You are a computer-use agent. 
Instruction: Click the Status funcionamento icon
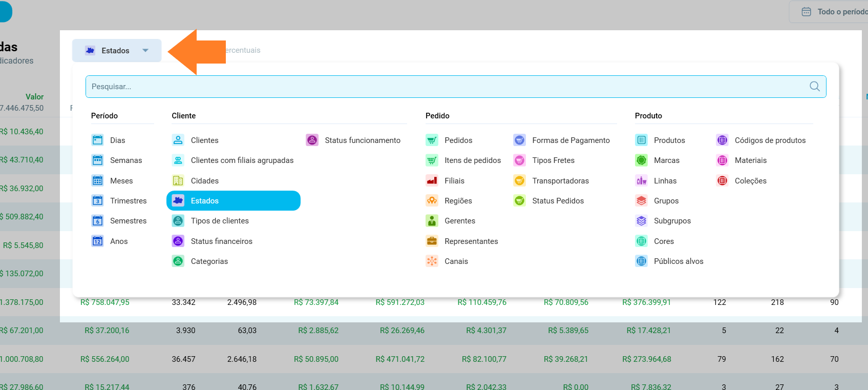pos(312,140)
